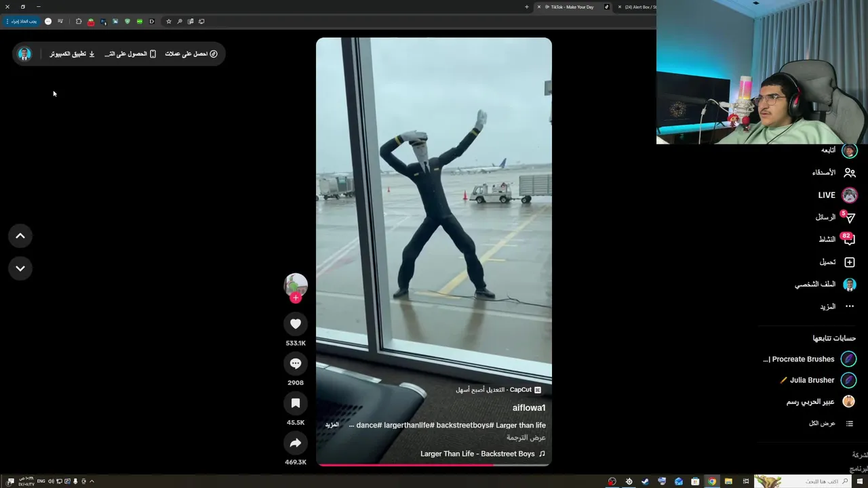Viewport: 868px width, 488px height.
Task: Open 'تحميل' Upload in the sidebar
Action: 837,262
